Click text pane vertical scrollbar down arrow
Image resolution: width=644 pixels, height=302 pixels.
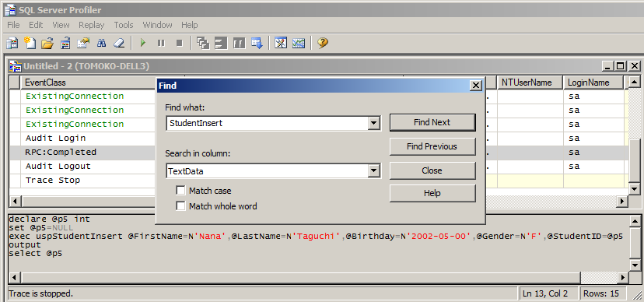635,265
